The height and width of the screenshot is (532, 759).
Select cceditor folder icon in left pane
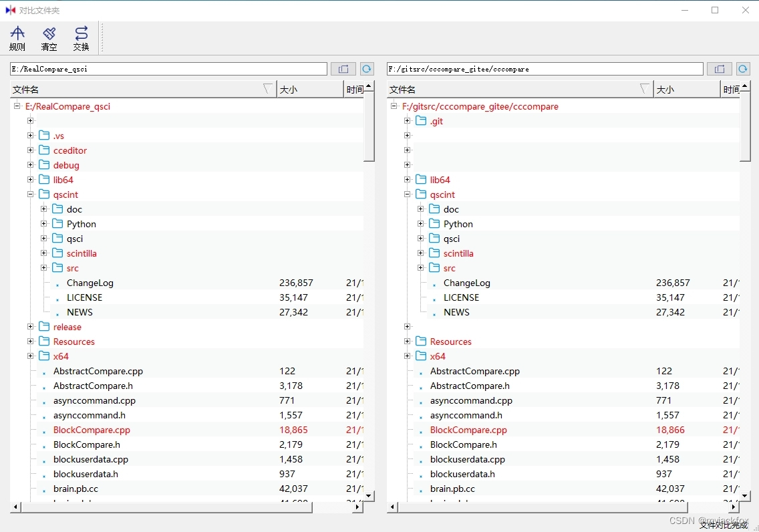point(44,150)
